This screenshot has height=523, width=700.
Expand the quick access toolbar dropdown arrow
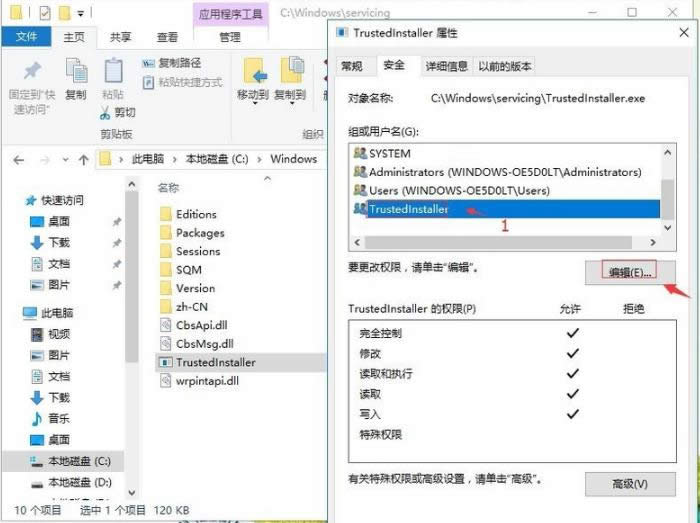(81, 14)
